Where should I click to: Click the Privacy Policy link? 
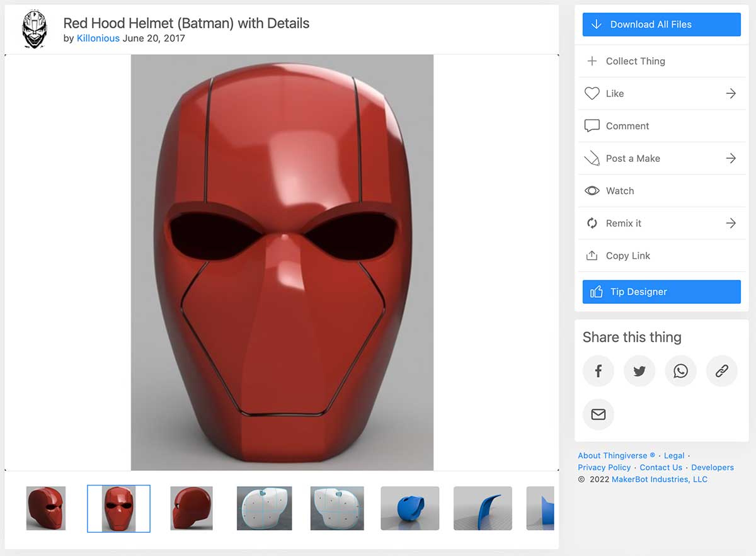(604, 467)
